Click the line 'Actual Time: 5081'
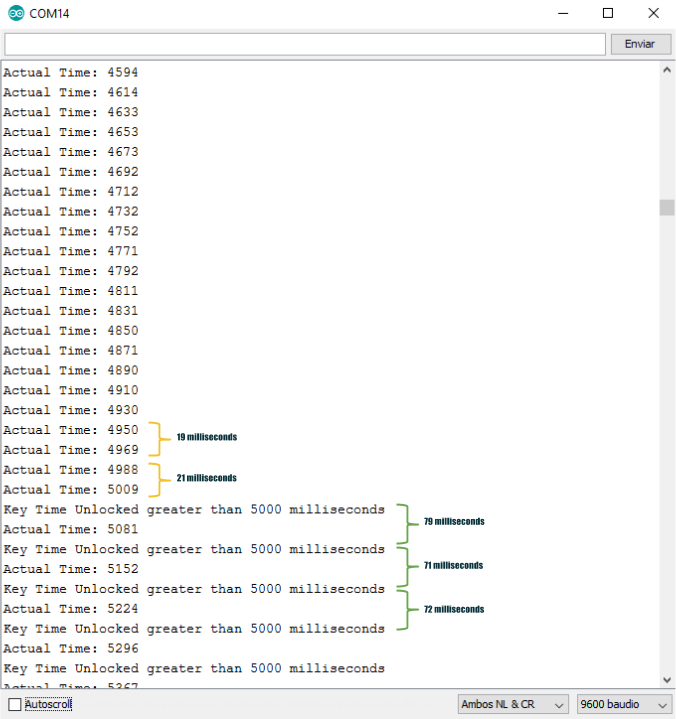Image resolution: width=676 pixels, height=719 pixels. click(71, 530)
